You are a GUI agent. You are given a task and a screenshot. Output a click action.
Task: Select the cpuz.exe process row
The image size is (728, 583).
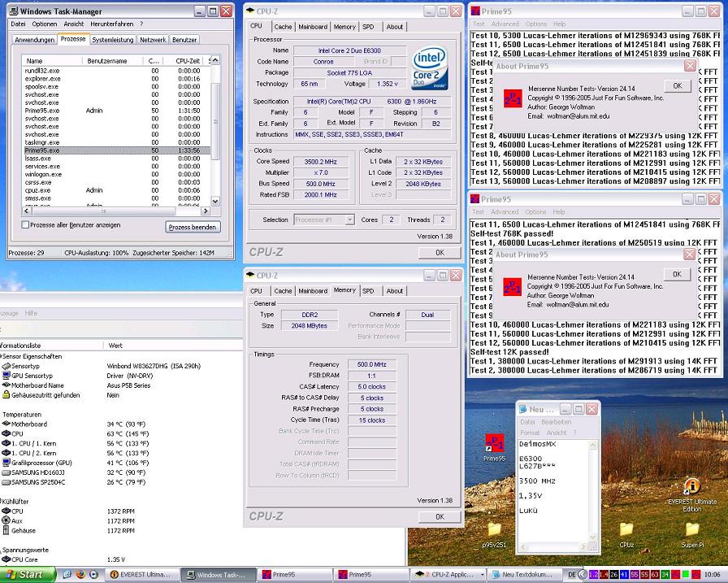click(116, 190)
